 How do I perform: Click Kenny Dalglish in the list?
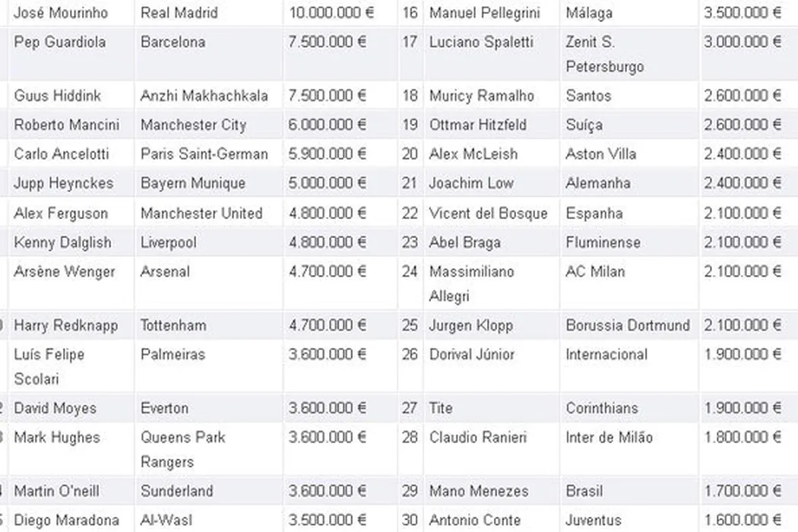pos(62,242)
